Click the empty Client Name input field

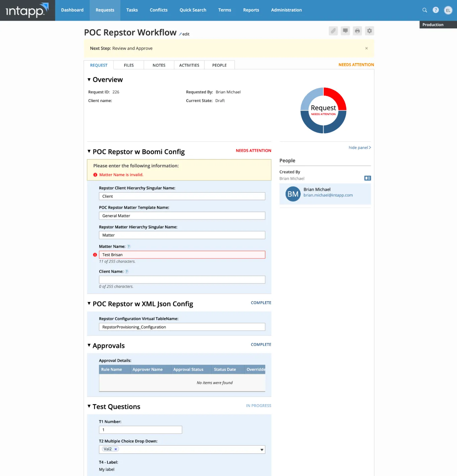182,280
